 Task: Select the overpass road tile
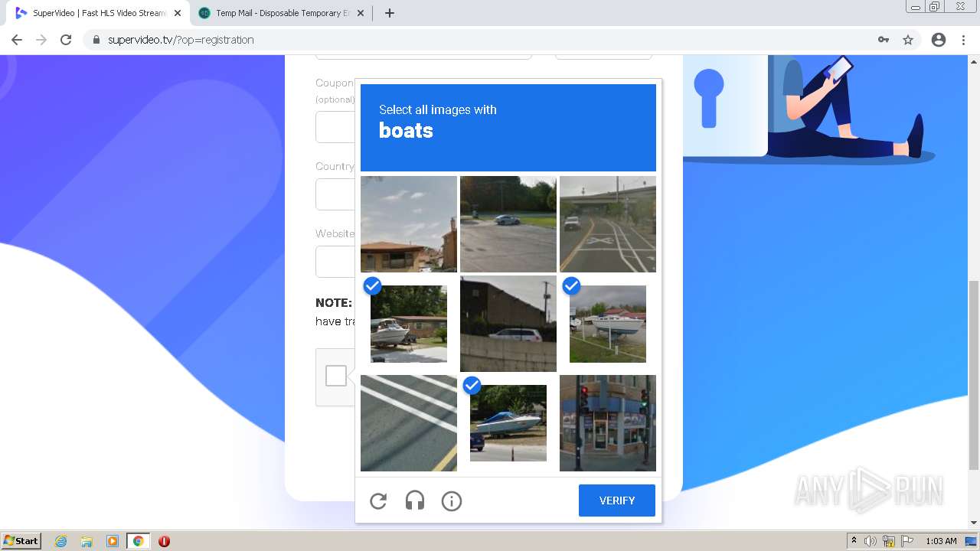[608, 224]
